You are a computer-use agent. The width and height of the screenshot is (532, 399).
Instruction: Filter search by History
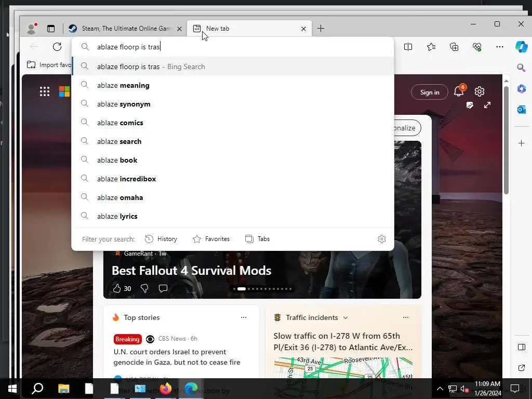(161, 239)
